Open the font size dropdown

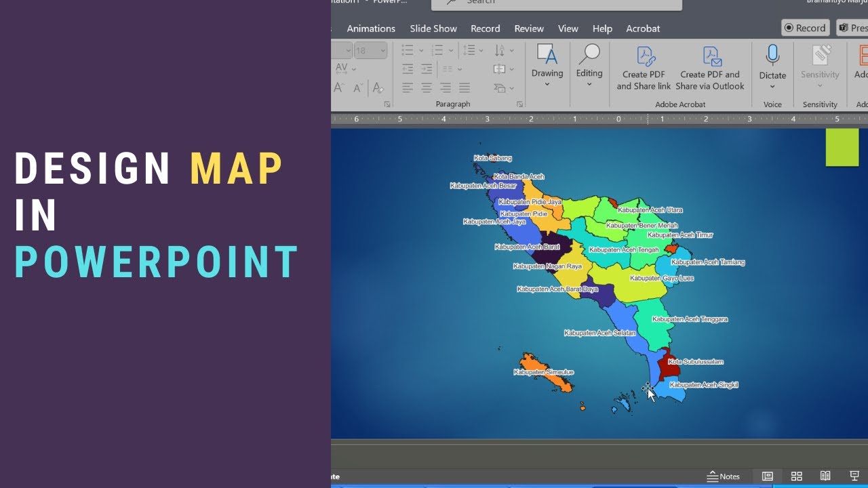point(382,50)
